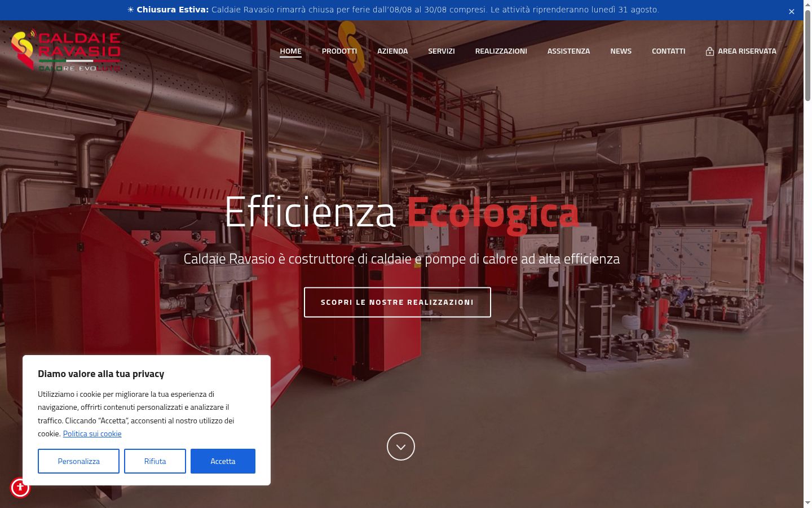This screenshot has height=508, width=812.
Task: Open the News menu item
Action: coord(621,51)
